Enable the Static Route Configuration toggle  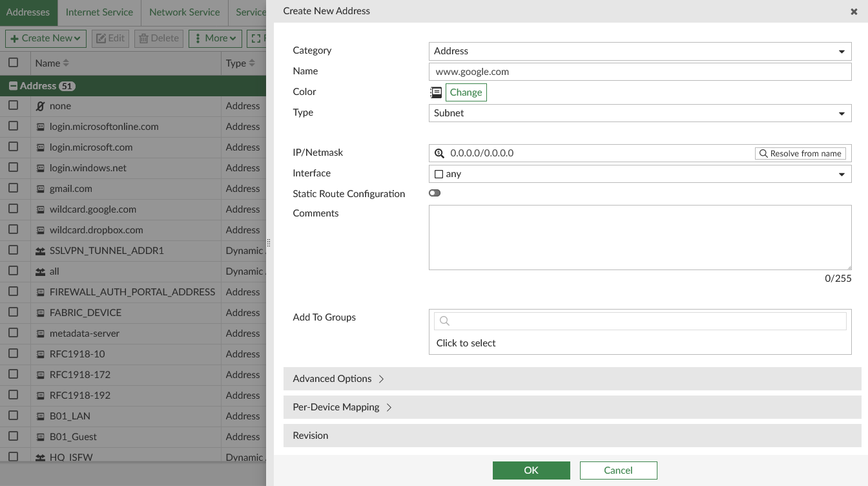pos(435,193)
